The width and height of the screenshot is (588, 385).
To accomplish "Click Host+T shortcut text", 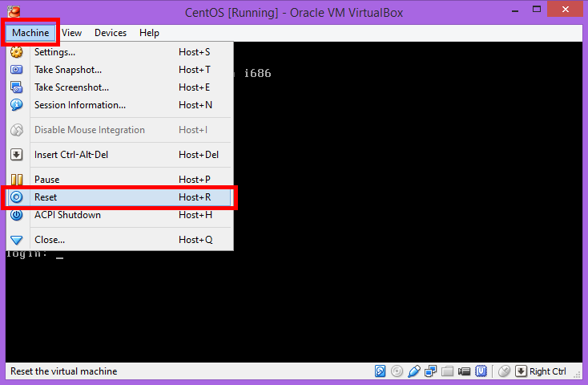I will click(x=195, y=70).
